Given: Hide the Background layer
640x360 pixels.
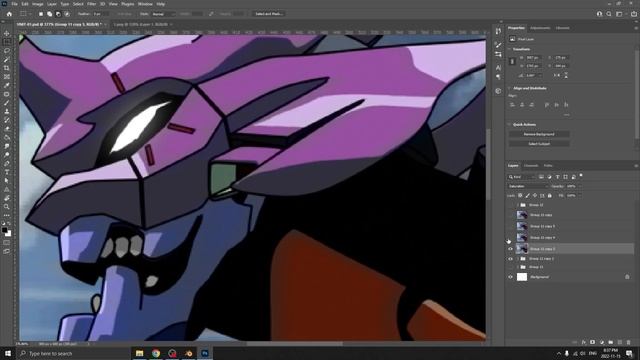Looking at the screenshot, I should (510, 277).
